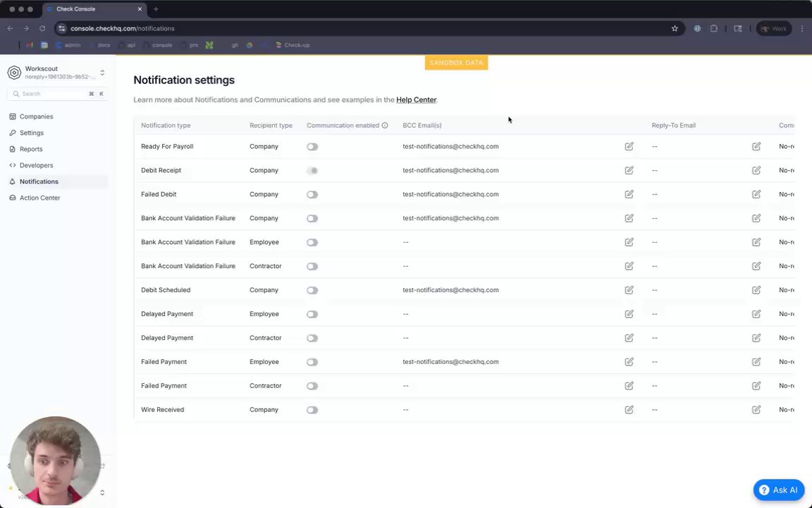812x508 pixels.
Task: Enable communication for Ready For Payroll
Action: point(312,147)
